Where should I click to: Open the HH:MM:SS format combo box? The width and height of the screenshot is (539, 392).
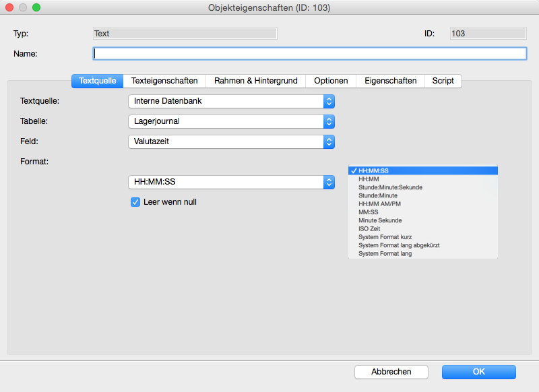click(231, 183)
